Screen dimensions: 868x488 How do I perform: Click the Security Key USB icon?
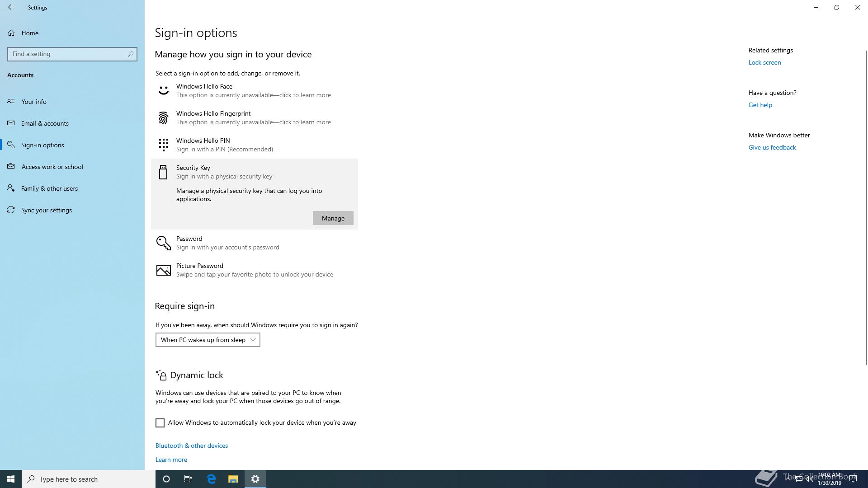(x=163, y=172)
